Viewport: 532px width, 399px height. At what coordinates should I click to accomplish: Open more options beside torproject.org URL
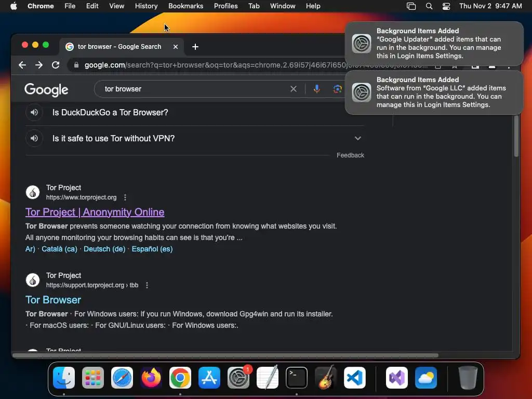click(125, 197)
